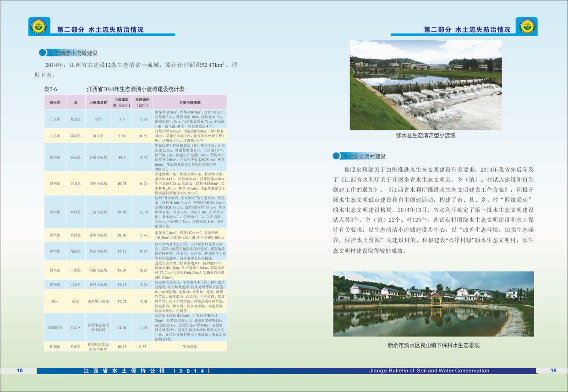This screenshot has height=392, width=568.
Task: Click the '生态修复' measures cell
Action: pos(190,347)
